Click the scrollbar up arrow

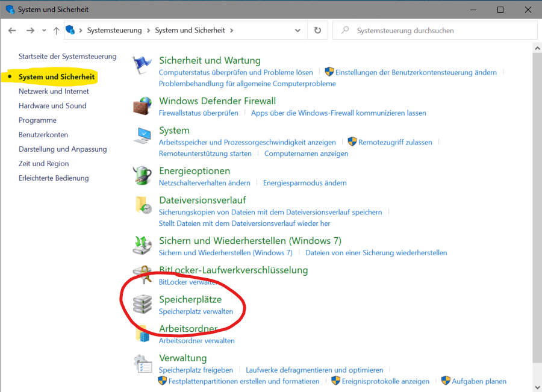click(537, 48)
